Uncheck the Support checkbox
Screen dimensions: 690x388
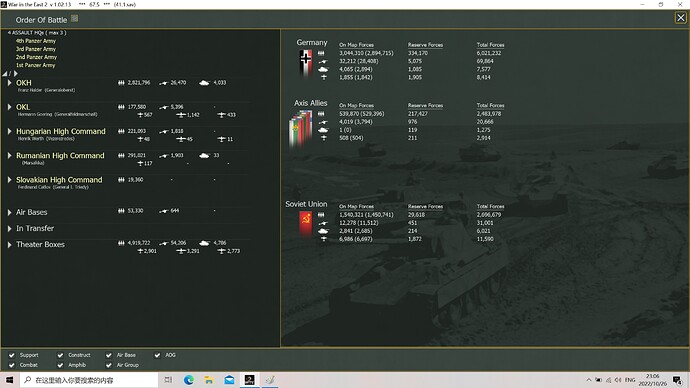point(12,355)
